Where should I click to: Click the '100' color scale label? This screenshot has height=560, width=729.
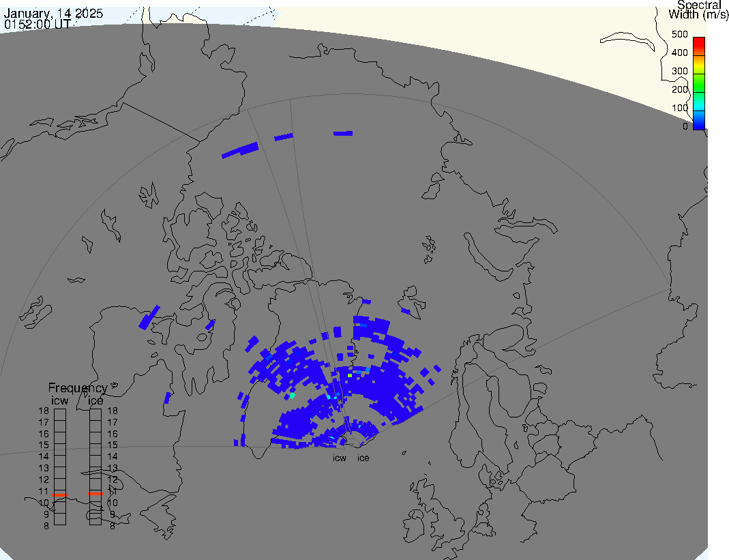tap(679, 108)
